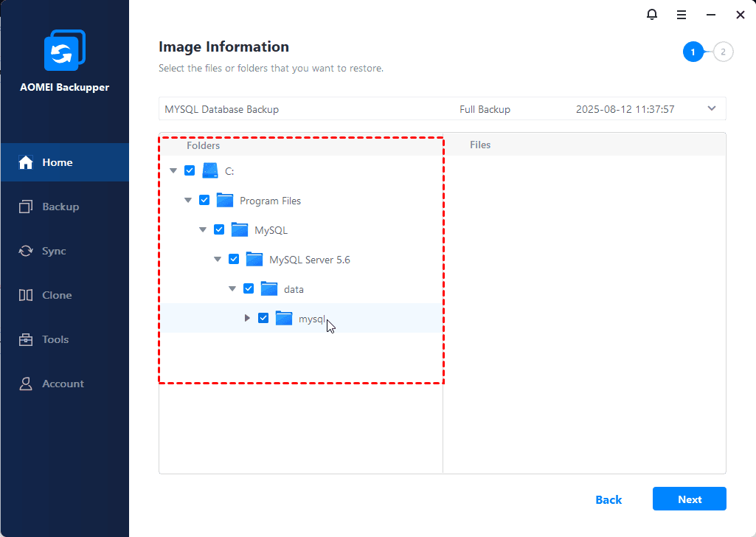Image resolution: width=756 pixels, height=537 pixels.
Task: Expand the mysql subfolder node
Action: (247, 318)
